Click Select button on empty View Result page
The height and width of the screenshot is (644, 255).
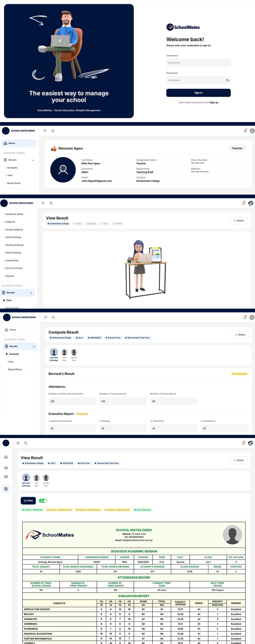pyautogui.click(x=238, y=221)
